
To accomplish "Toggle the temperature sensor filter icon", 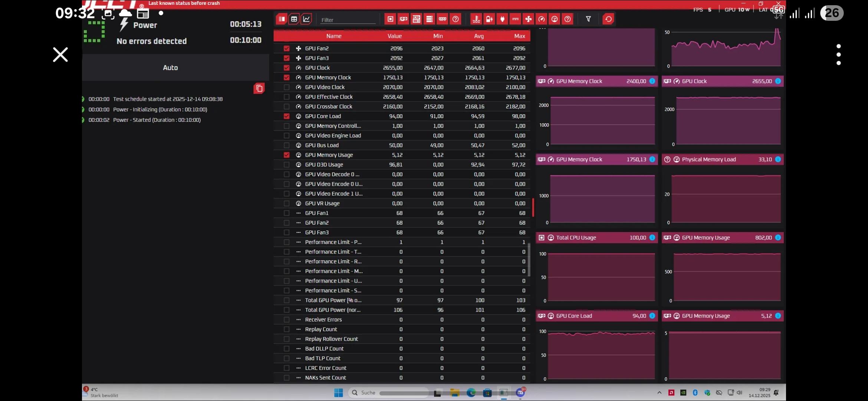I will (476, 19).
